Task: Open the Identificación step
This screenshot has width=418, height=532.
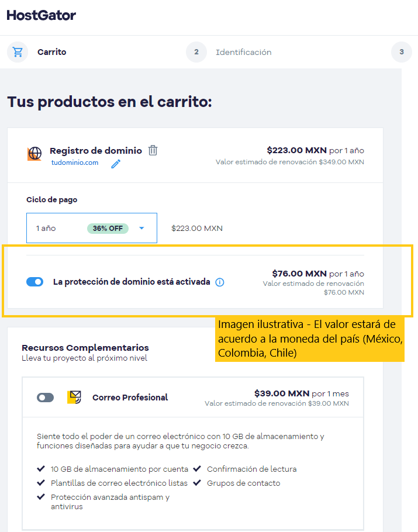Action: pyautogui.click(x=243, y=52)
